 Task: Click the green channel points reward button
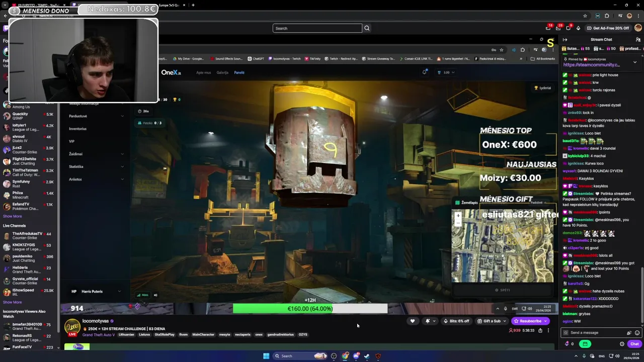(585, 344)
